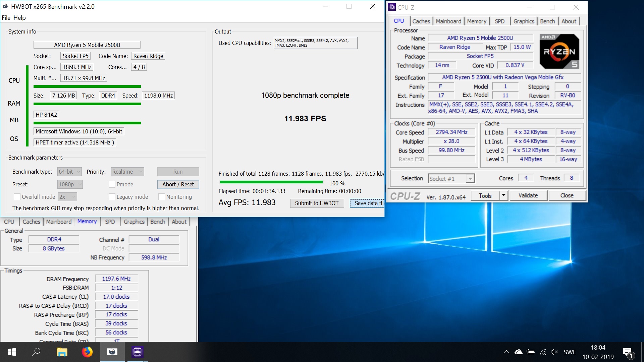This screenshot has width=644, height=362.
Task: Open About tab in top CPU-Z
Action: click(x=569, y=21)
